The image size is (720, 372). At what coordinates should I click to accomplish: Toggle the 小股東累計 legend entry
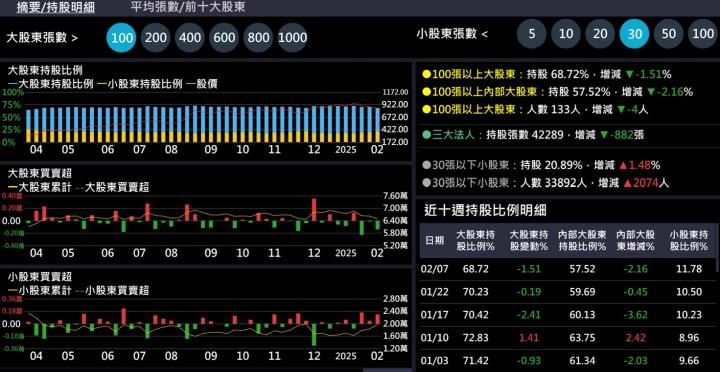click(39, 290)
